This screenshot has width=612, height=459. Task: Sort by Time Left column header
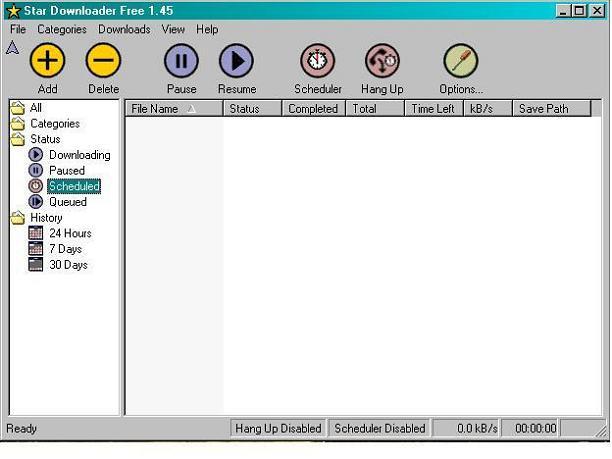(434, 109)
